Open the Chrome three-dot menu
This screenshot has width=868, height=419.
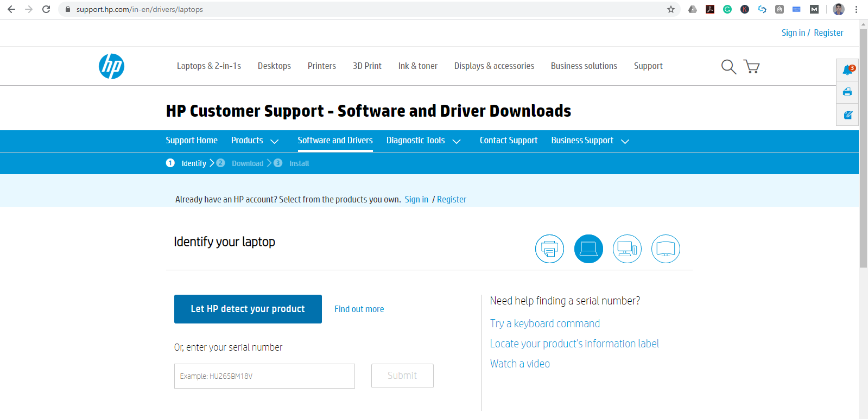[x=856, y=9]
